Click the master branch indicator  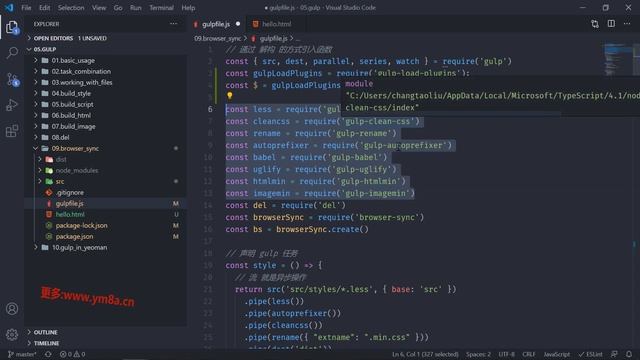coord(22,354)
